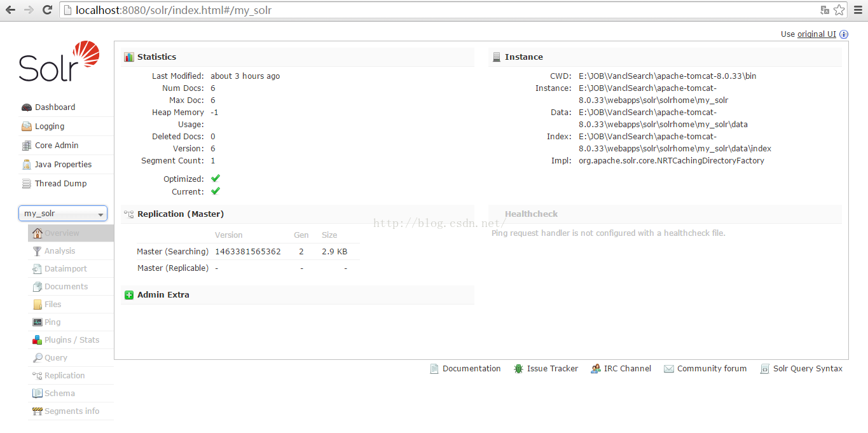The width and height of the screenshot is (868, 433).
Task: Click the Java Properties icon
Action: [x=27, y=165]
